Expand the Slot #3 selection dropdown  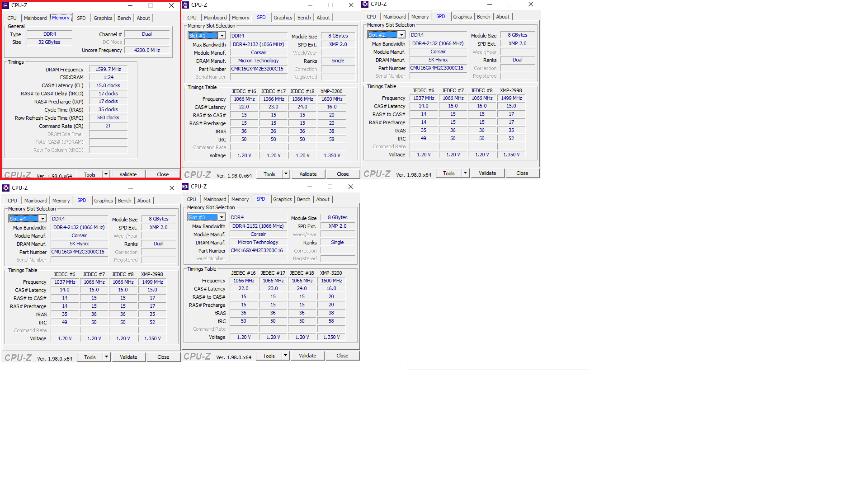click(x=222, y=217)
